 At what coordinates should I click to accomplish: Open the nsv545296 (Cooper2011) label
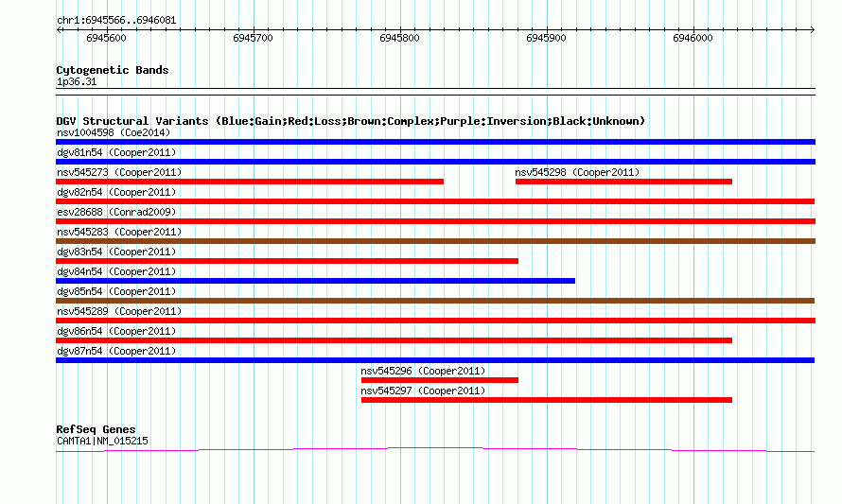[x=423, y=371]
